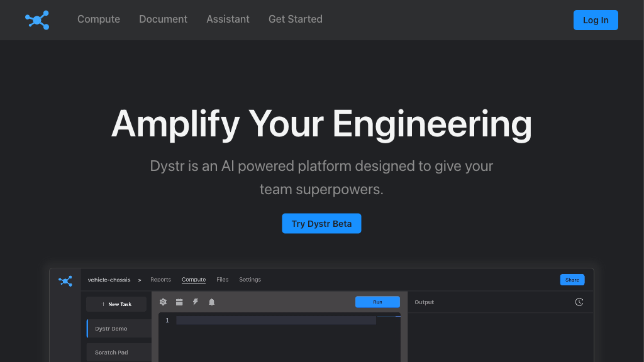Screen dimensions: 644x362
Task: Select Assistant in the top navigation
Action: pos(228,19)
